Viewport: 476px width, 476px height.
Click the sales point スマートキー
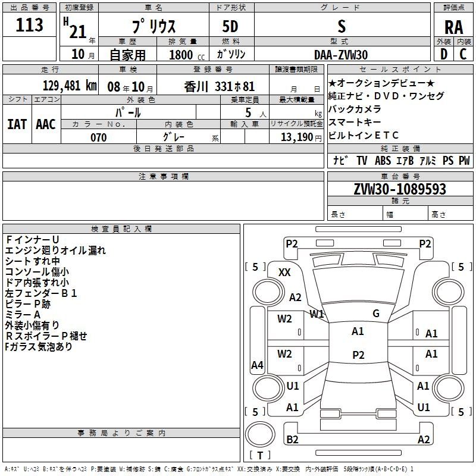tap(355, 122)
